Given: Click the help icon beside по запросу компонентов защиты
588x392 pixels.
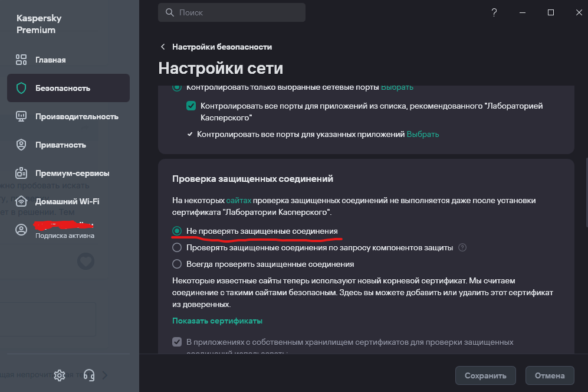Looking at the screenshot, I should [463, 247].
